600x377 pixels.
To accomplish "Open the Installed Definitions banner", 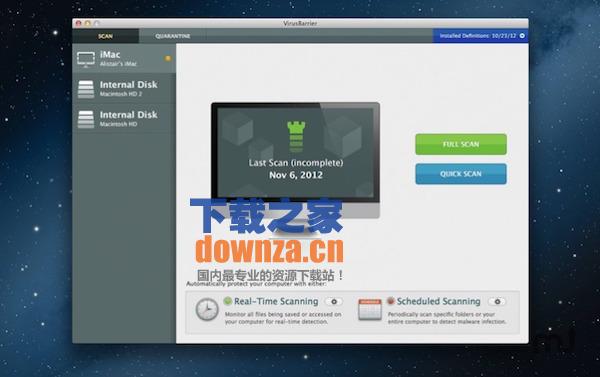I will [481, 36].
